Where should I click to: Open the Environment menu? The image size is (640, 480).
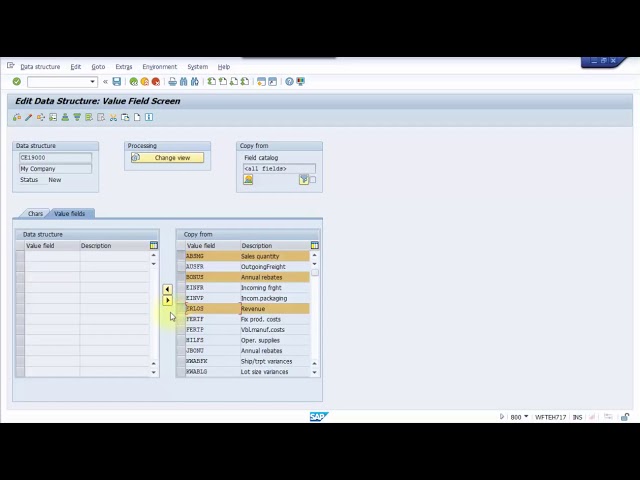point(160,67)
